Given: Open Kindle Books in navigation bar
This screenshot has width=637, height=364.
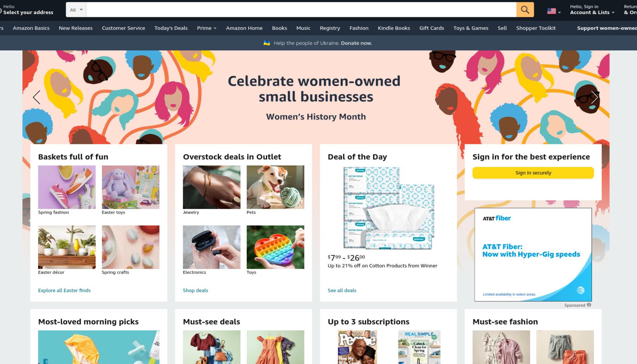Looking at the screenshot, I should 394,28.
